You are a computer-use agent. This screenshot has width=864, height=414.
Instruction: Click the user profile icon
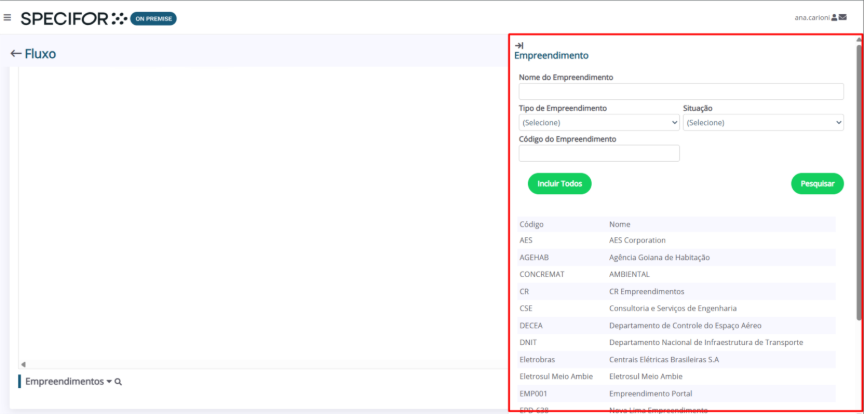coord(834,18)
